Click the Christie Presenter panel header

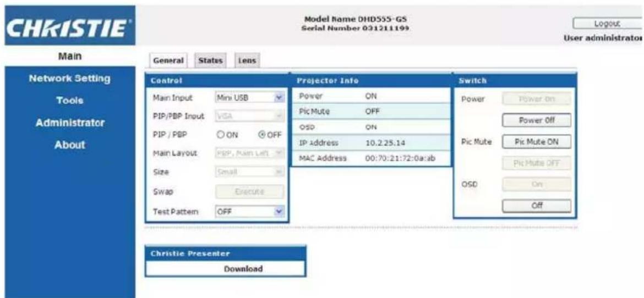tap(225, 253)
